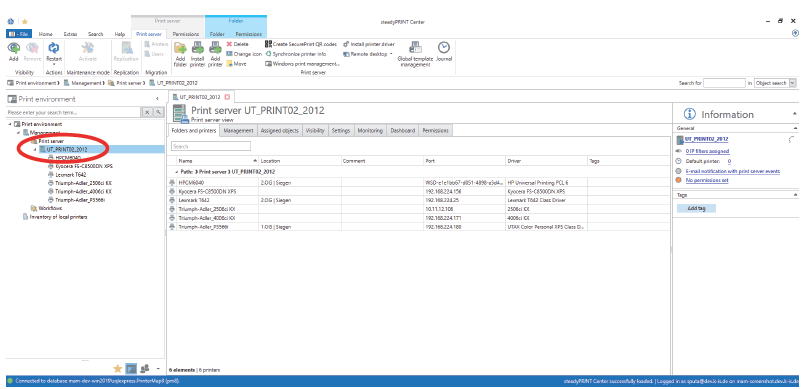Switch to the Monitoring view tab
804x389 pixels.
point(370,131)
